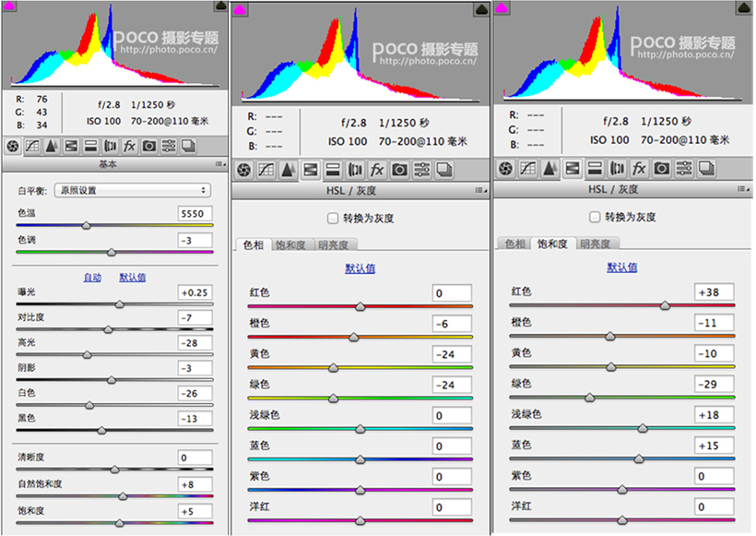Screen dimensions: 756x536
Task: Open Detail icon in middle panel
Action: (288, 170)
